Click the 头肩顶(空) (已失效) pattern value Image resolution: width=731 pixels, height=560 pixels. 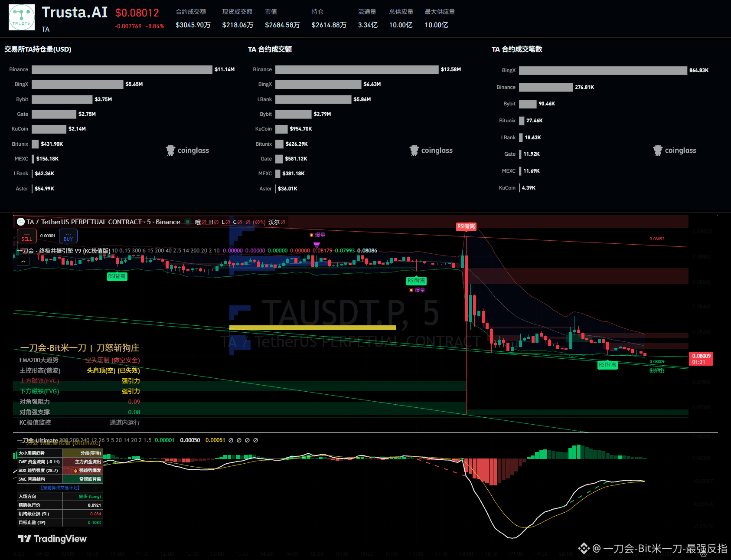[113, 370]
